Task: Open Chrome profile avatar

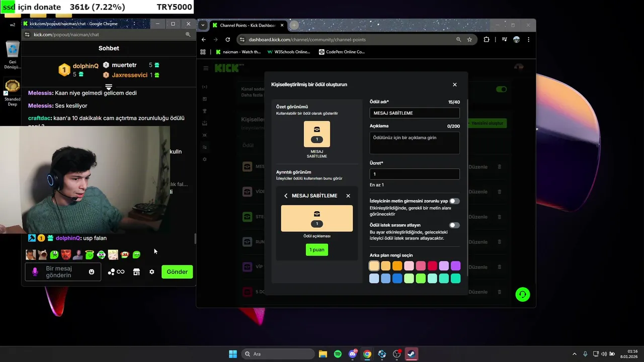Action: (x=516, y=40)
